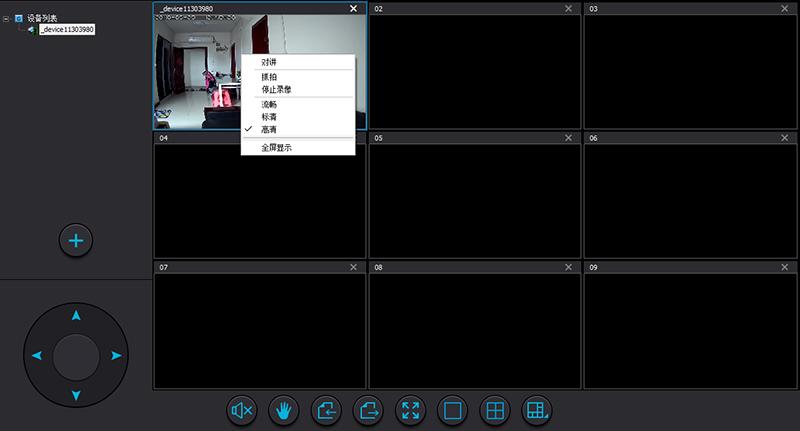Click the muted speaker icon
This screenshot has height=431, width=800.
[242, 411]
